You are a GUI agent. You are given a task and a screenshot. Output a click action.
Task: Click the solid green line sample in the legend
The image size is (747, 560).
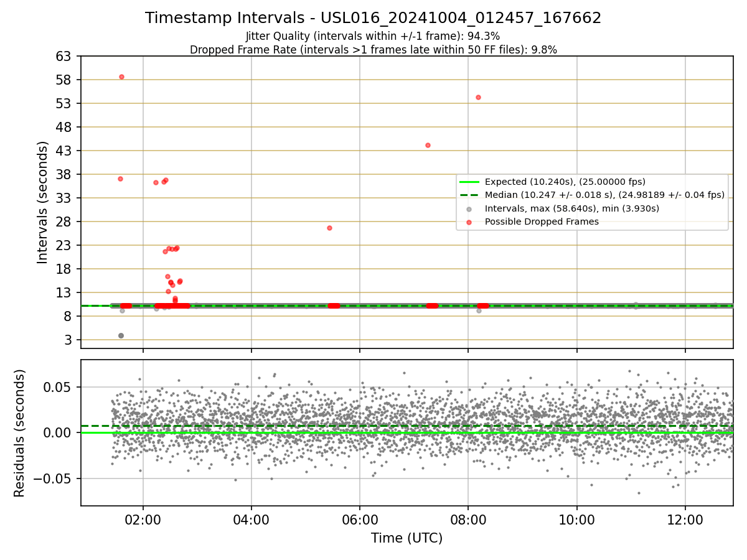tap(469, 182)
